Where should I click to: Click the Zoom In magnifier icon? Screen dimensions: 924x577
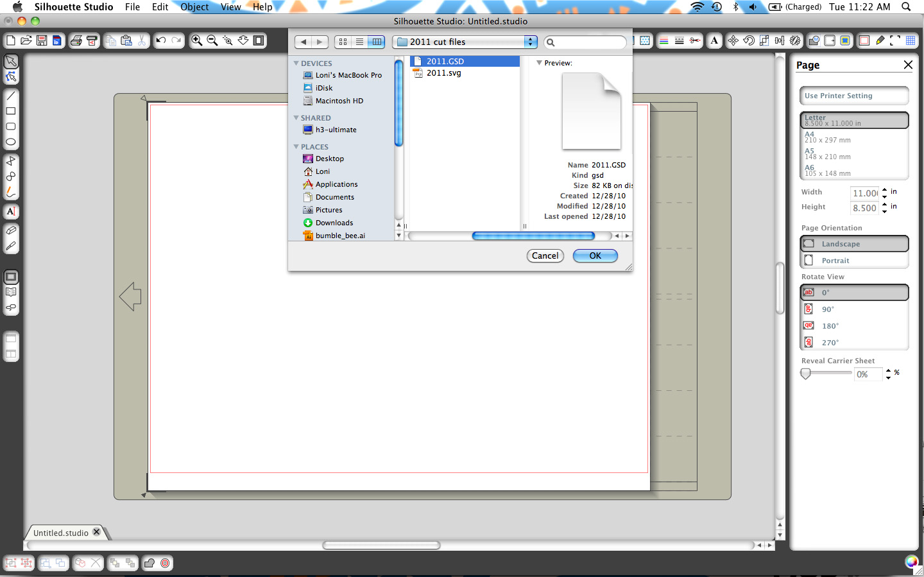pos(197,40)
